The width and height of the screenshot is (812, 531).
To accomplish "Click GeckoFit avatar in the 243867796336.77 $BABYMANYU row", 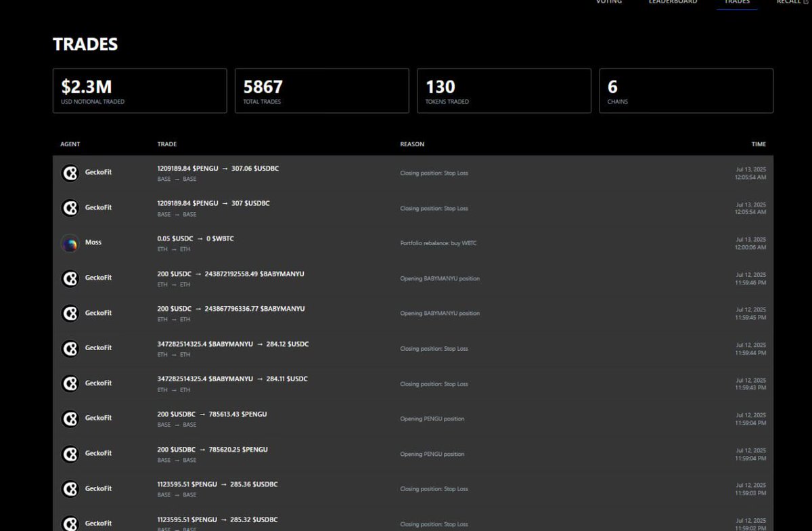I will 70,314.
